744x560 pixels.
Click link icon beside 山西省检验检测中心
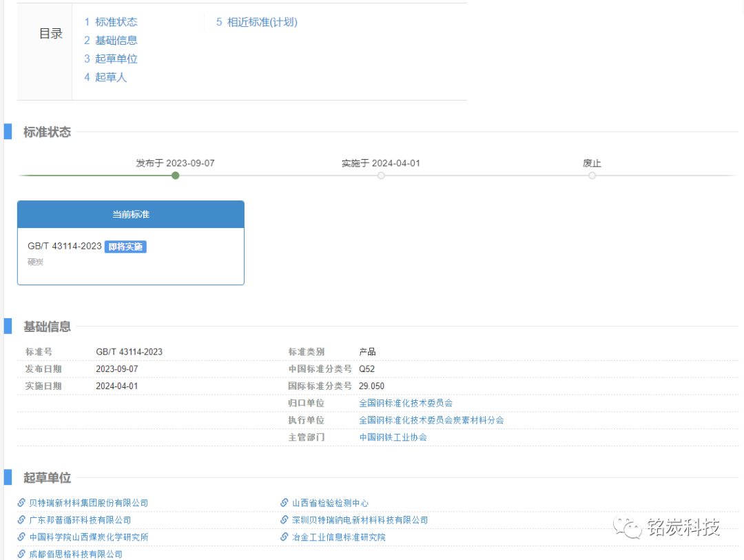point(285,503)
